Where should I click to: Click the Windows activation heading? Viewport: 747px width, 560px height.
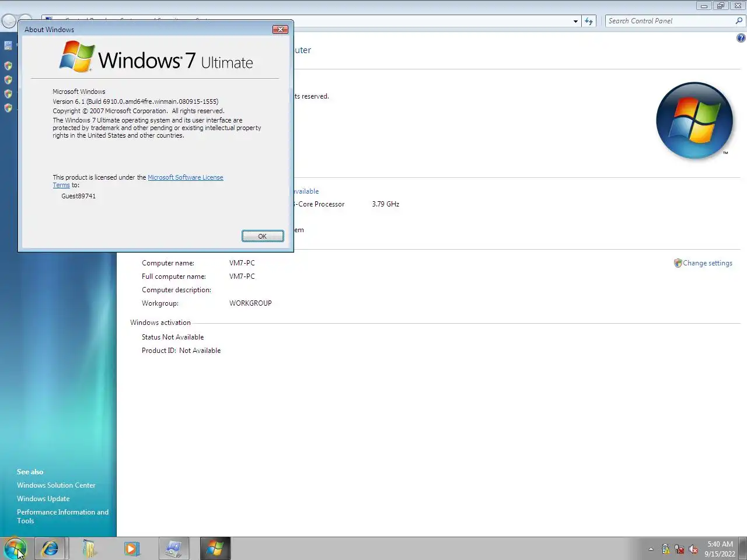pos(160,323)
